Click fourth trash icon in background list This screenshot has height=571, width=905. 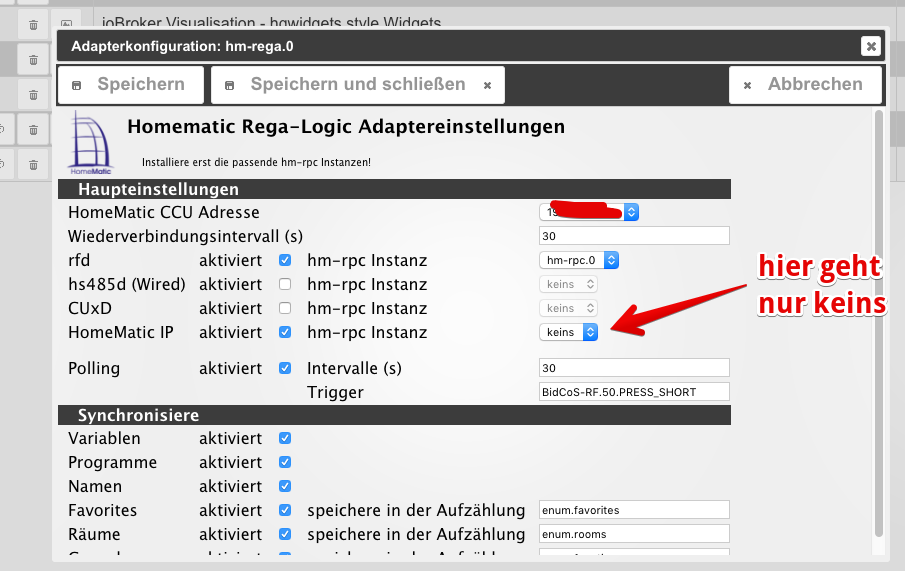pos(33,130)
